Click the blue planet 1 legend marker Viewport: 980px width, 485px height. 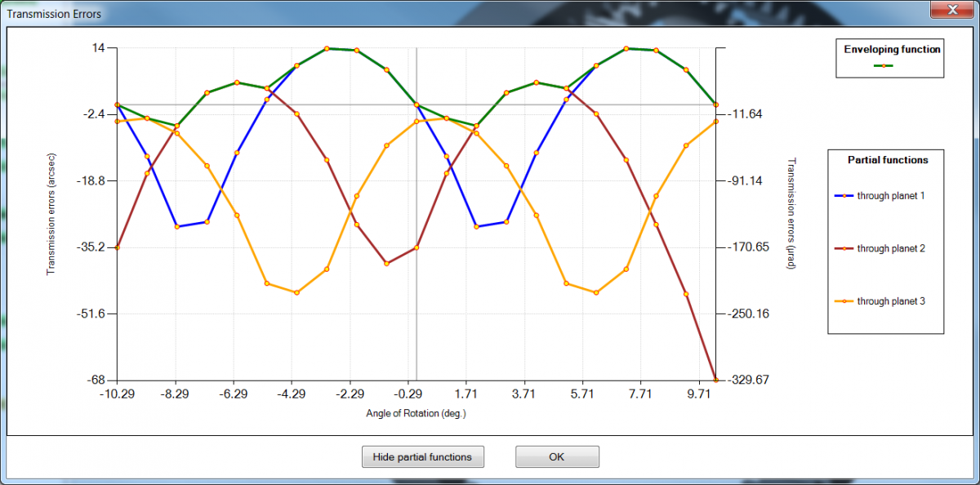click(844, 196)
